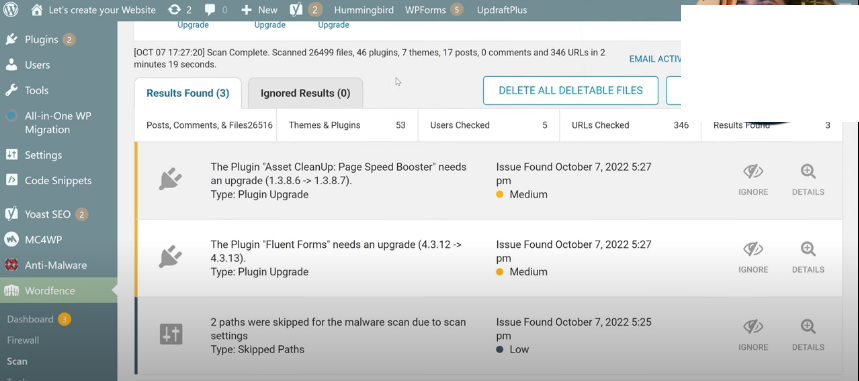The height and width of the screenshot is (381, 859).
Task: Open Code Snippets in the sidebar
Action: 59,180
